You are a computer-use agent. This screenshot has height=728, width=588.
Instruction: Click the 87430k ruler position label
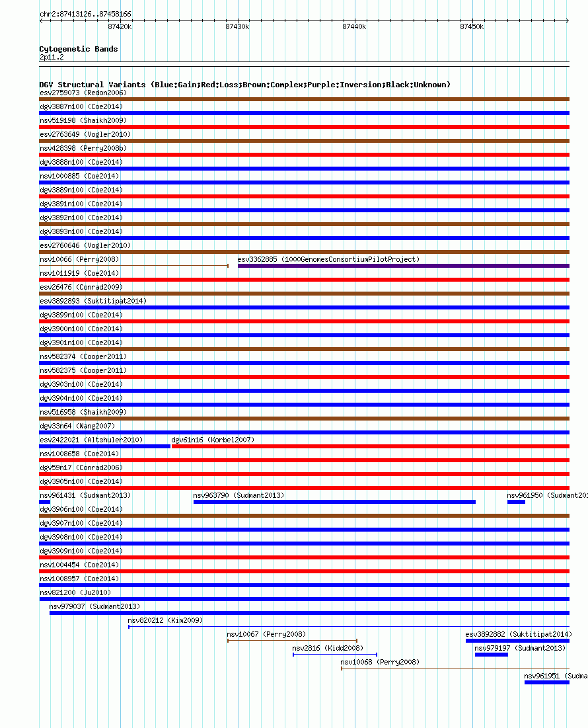(x=237, y=27)
